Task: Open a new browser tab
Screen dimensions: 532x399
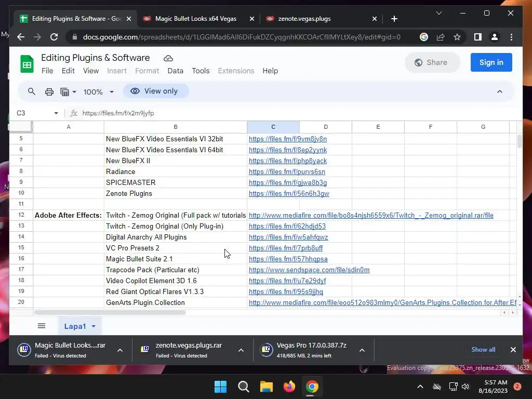Action: click(x=394, y=19)
